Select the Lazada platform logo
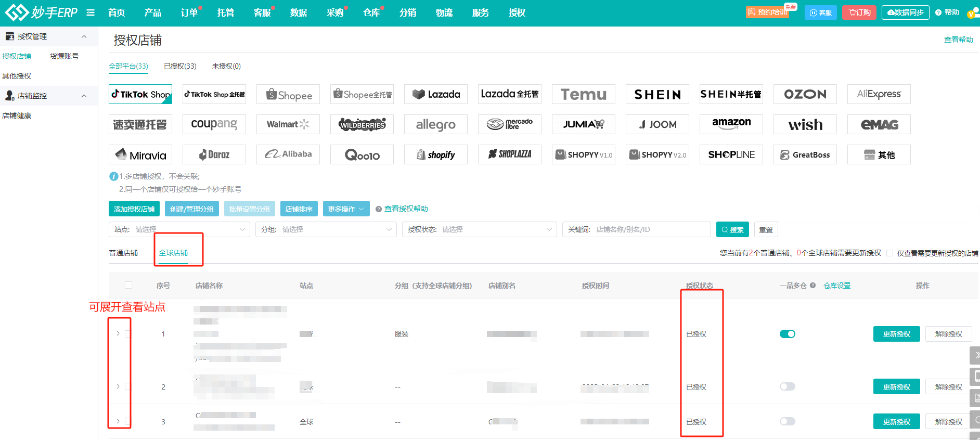The width and height of the screenshot is (980, 440). pos(436,94)
